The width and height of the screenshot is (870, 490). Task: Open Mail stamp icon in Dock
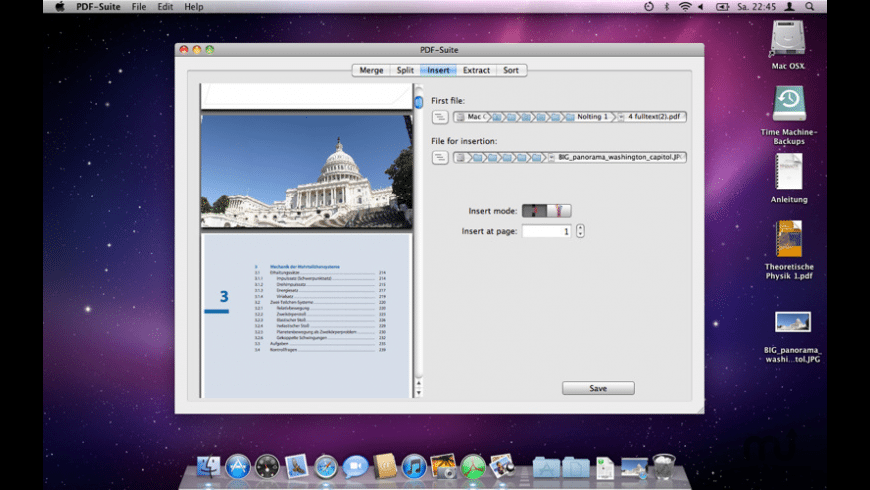(296, 466)
